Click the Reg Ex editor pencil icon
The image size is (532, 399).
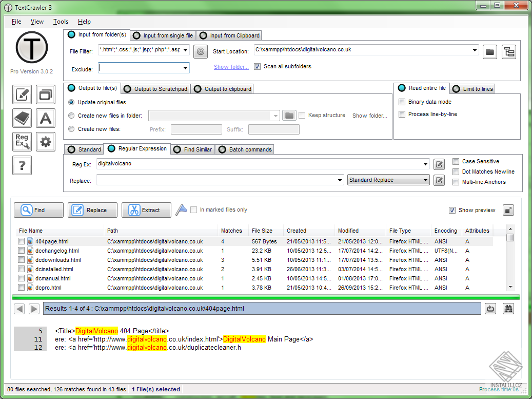(439, 164)
